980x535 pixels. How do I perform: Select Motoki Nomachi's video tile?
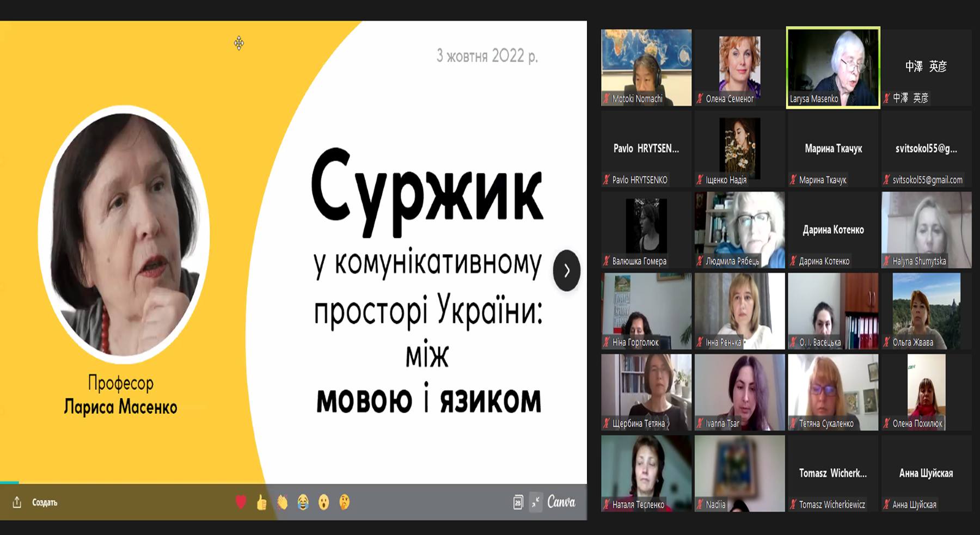[646, 67]
